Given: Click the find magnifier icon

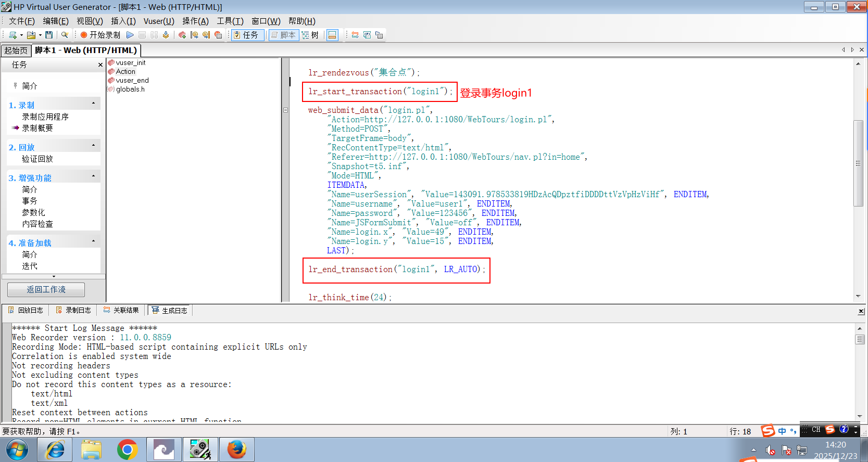Looking at the screenshot, I should 65,35.
